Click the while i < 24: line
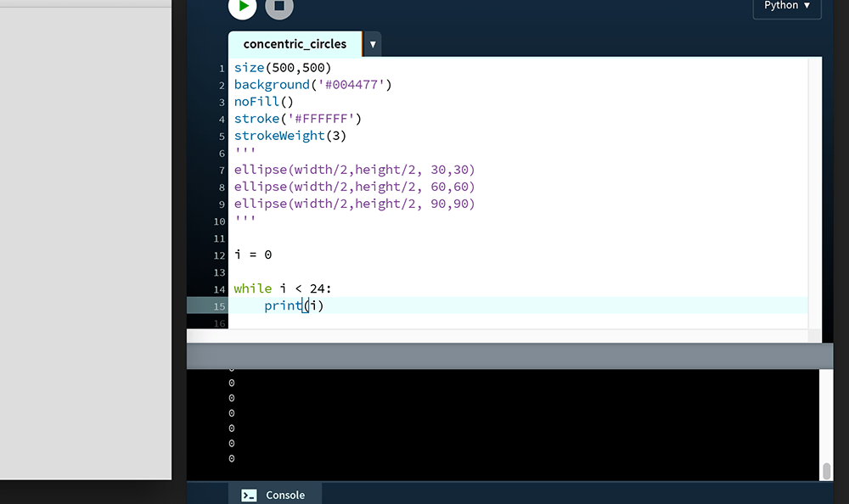The image size is (849, 504). pos(283,288)
